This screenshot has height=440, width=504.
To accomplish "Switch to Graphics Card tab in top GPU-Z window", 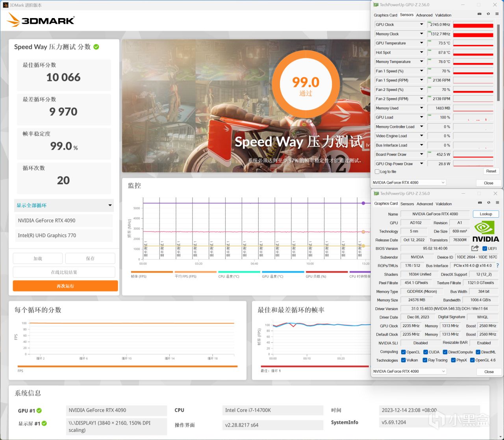I will click(385, 15).
